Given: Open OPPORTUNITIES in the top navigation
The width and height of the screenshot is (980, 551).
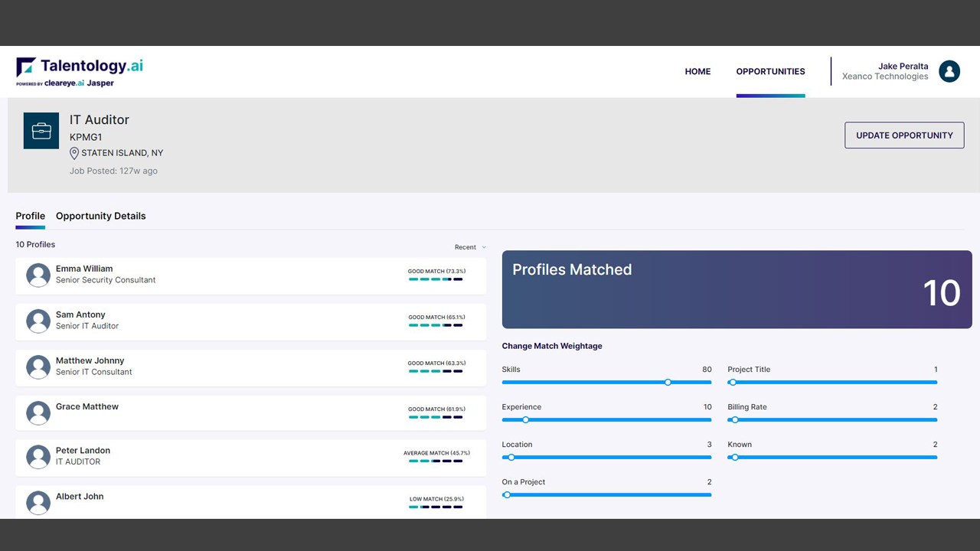Looking at the screenshot, I should 770,71.
